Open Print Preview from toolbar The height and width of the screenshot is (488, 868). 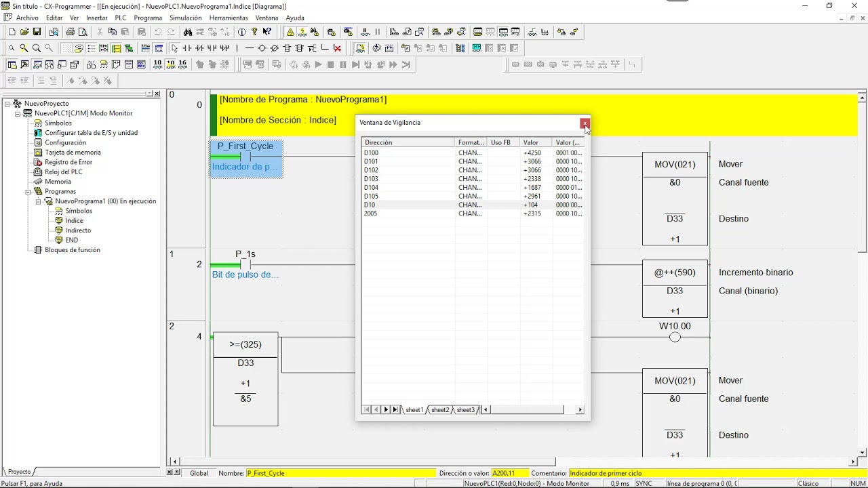click(x=83, y=32)
